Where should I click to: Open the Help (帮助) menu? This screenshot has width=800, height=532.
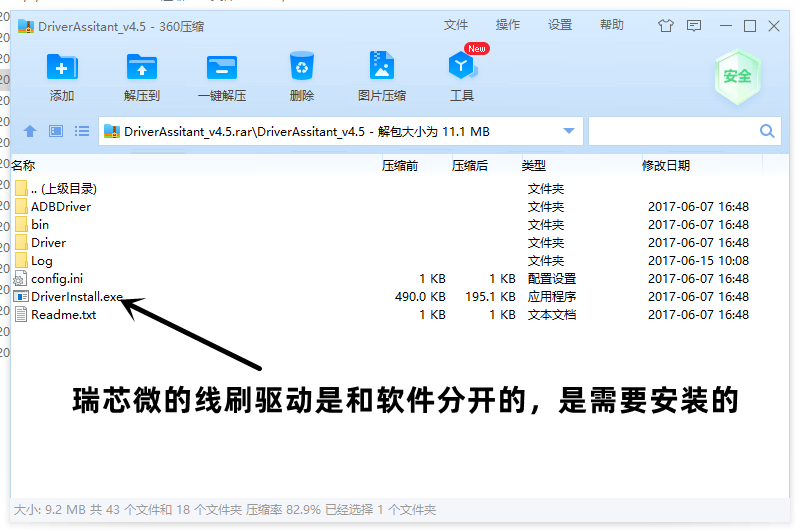(x=612, y=25)
